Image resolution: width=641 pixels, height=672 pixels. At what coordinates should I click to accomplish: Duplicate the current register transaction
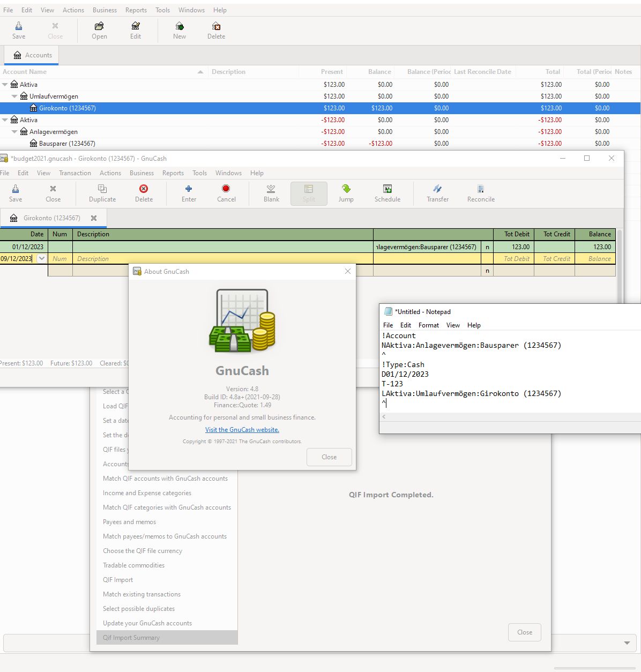[x=102, y=193]
